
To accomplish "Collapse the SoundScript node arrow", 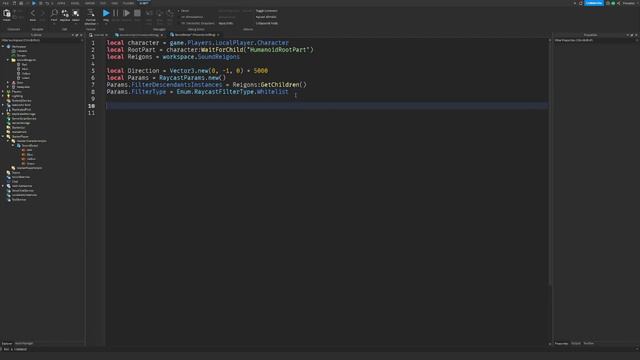I will 13,145.
